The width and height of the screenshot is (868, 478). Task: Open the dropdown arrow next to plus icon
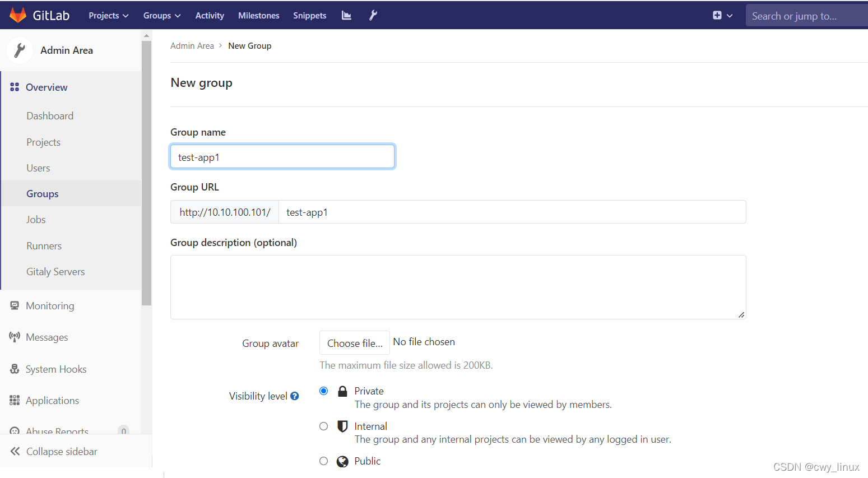[730, 16]
